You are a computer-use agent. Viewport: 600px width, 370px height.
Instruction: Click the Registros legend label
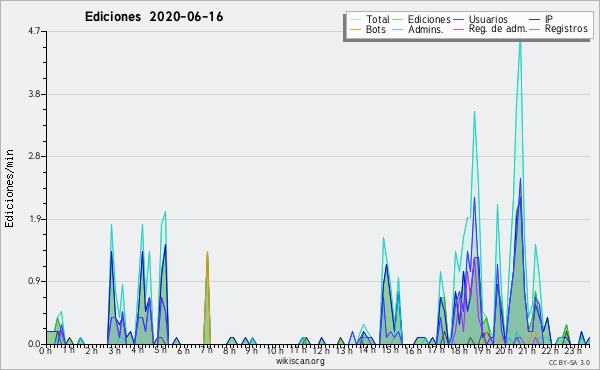coord(566,29)
